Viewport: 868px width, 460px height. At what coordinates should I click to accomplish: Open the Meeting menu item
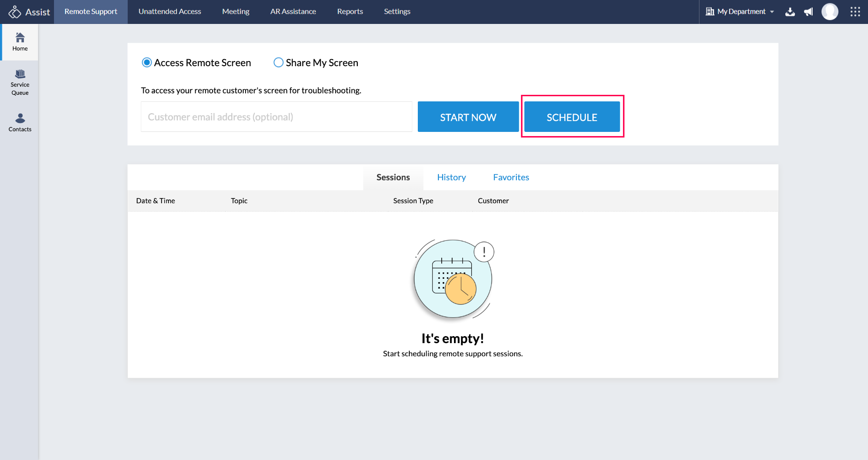236,11
